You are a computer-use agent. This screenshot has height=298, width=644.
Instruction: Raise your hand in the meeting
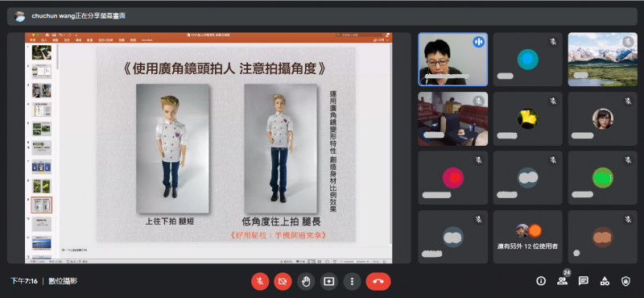pyautogui.click(x=306, y=281)
